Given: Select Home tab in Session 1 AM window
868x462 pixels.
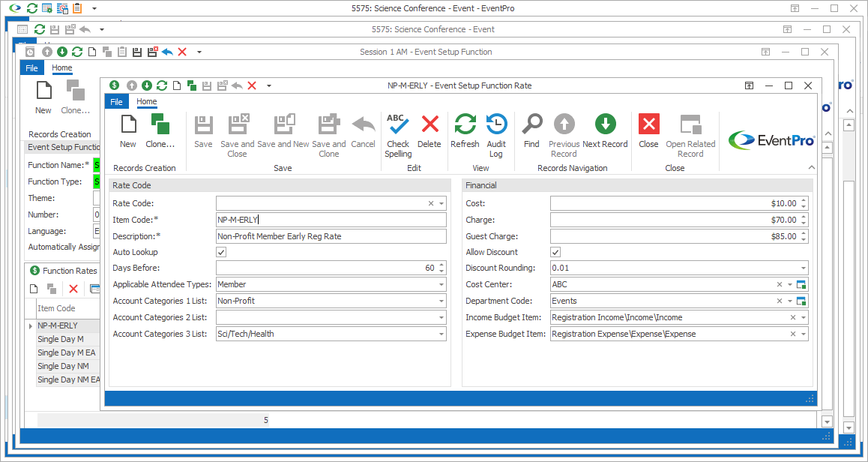Looking at the screenshot, I should pyautogui.click(x=62, y=67).
